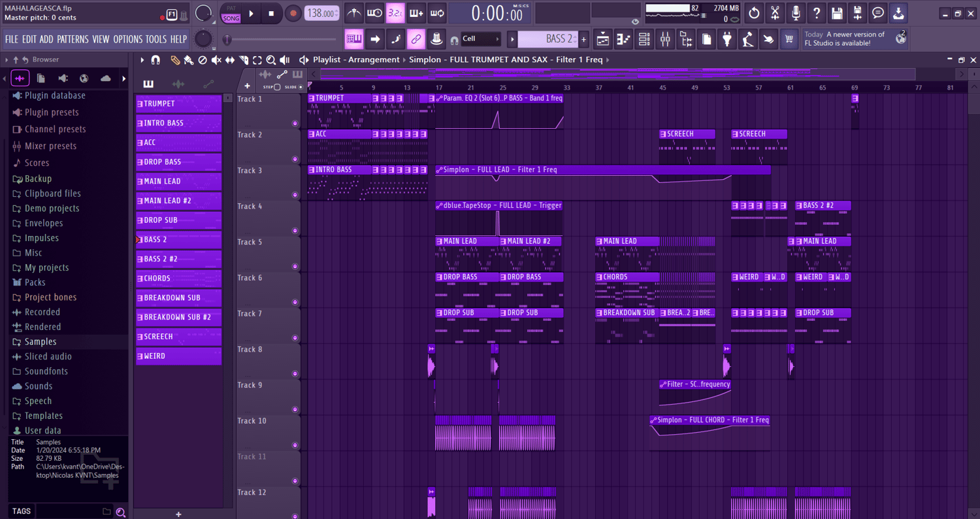Adjust the master volume knob
The image size is (980, 519).
(204, 13)
